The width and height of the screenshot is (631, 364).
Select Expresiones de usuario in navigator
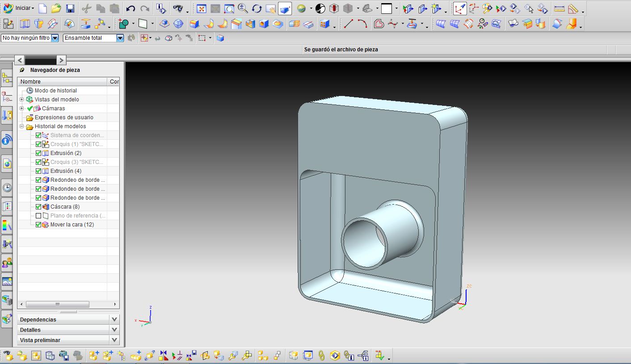pos(64,117)
